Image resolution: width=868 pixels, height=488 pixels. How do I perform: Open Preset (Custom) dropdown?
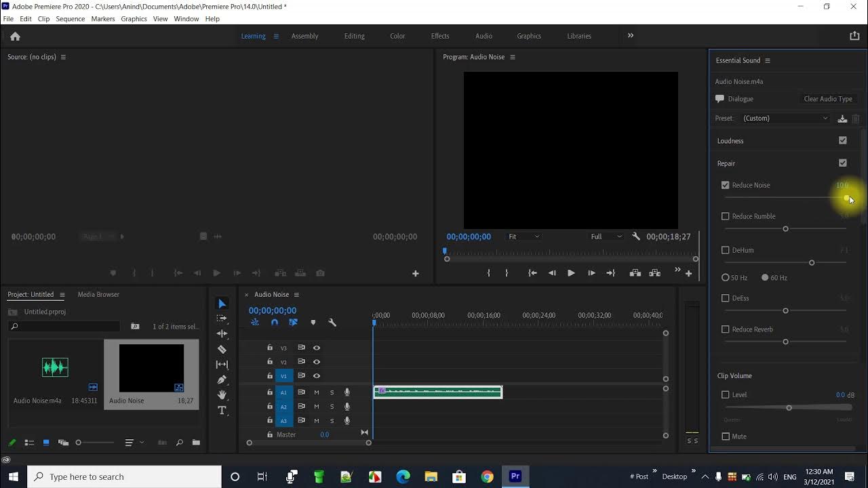785,119
